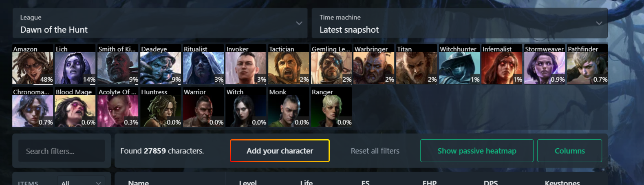
Task: Select the Blood Mage portrait
Action: click(x=75, y=107)
